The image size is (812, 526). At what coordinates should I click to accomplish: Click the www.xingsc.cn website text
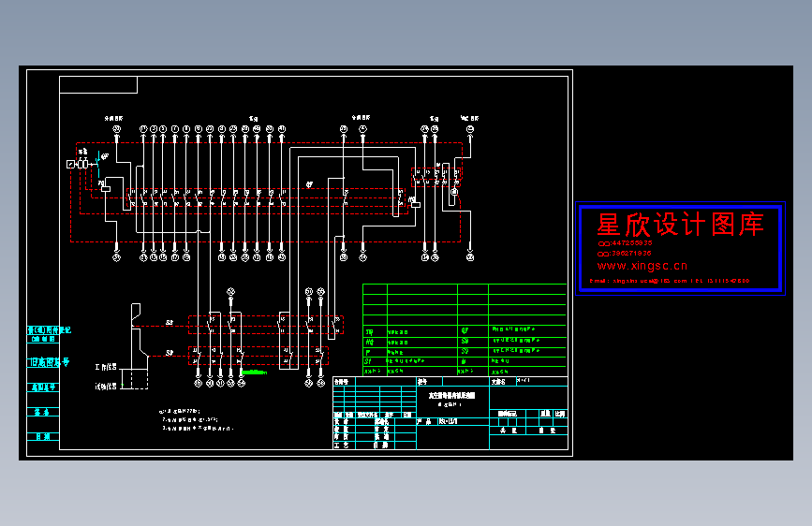point(642,266)
